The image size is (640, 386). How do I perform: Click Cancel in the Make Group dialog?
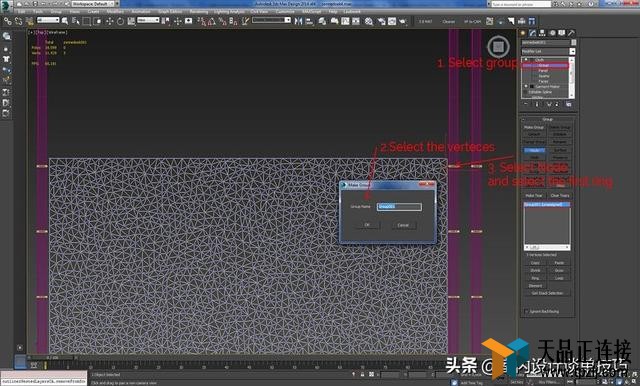pos(403,225)
